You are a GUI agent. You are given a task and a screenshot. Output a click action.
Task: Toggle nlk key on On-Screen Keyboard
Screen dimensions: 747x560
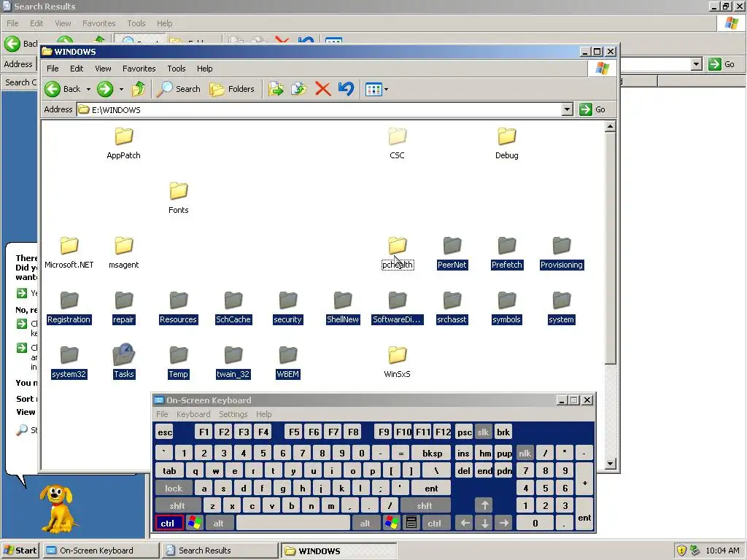click(x=525, y=454)
